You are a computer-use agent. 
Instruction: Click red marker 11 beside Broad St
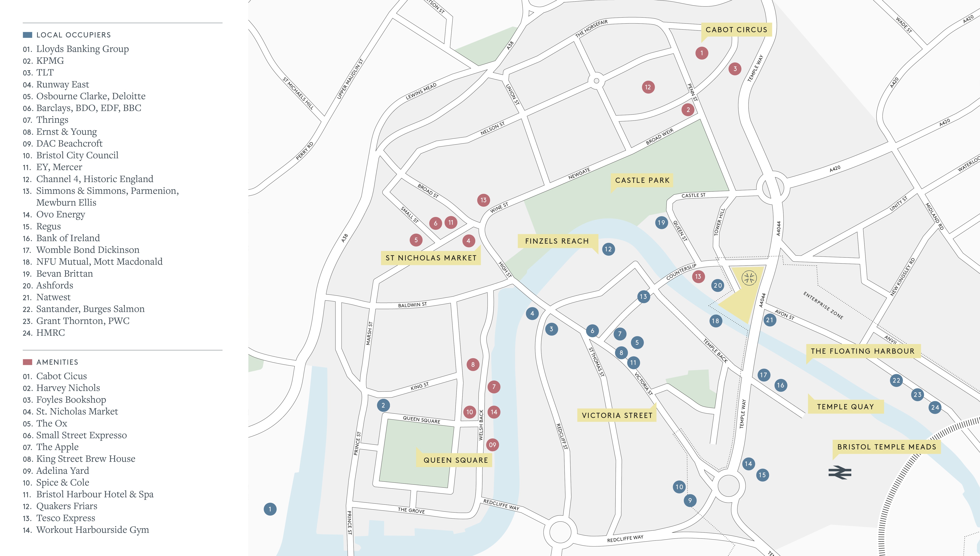point(451,222)
